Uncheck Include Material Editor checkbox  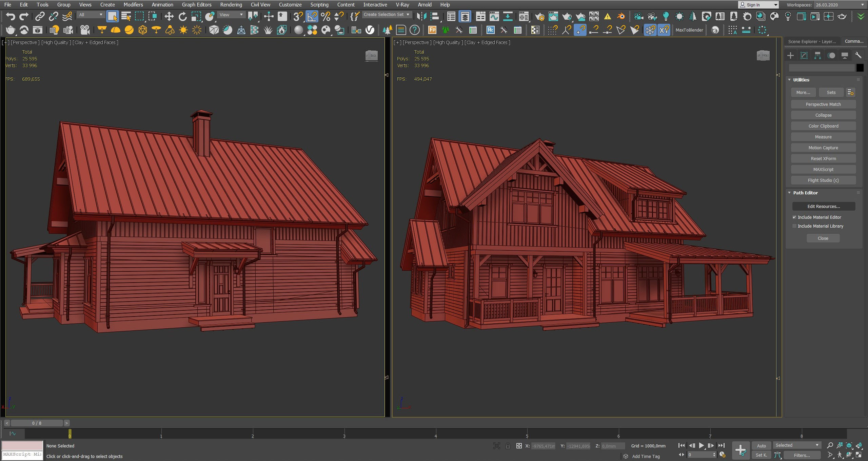(794, 217)
